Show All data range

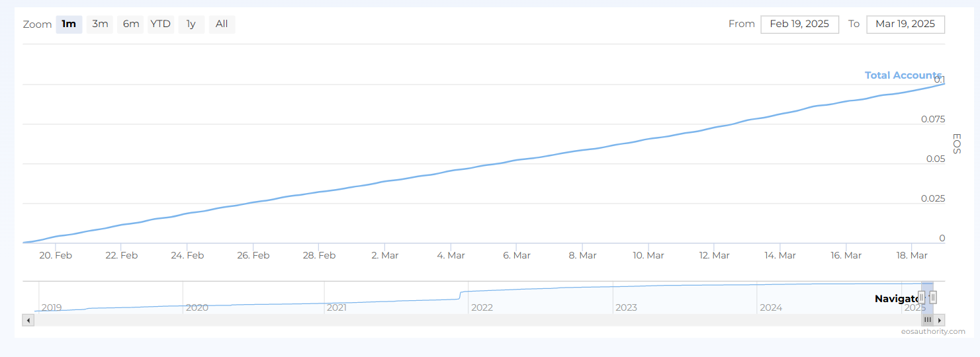pyautogui.click(x=222, y=24)
